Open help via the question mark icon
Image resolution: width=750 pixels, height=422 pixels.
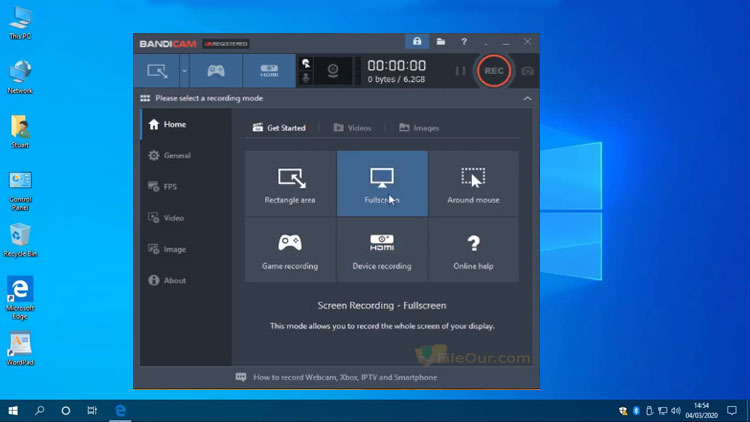click(463, 42)
